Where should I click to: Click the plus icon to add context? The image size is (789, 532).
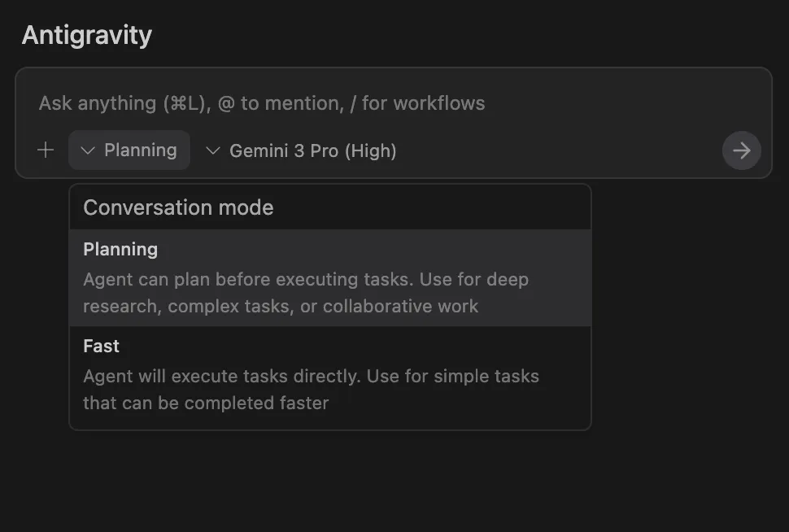[46, 150]
